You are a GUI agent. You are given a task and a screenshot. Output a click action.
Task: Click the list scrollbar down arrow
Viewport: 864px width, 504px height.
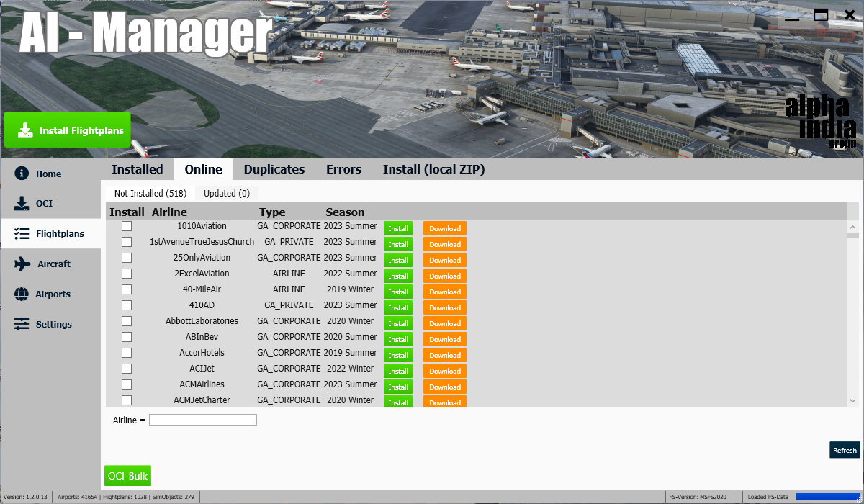click(852, 400)
